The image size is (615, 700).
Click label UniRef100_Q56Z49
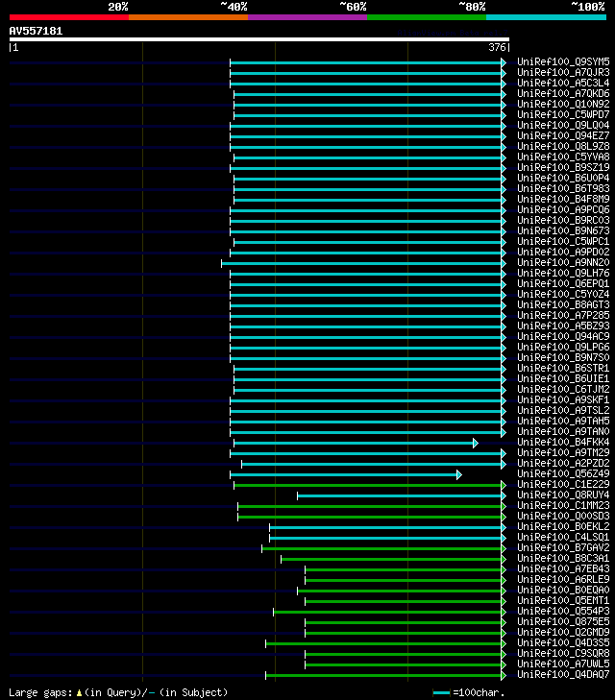click(x=563, y=473)
